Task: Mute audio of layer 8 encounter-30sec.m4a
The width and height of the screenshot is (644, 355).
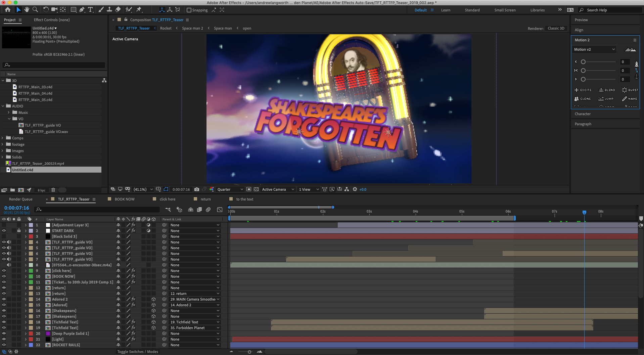Action: click(x=9, y=265)
